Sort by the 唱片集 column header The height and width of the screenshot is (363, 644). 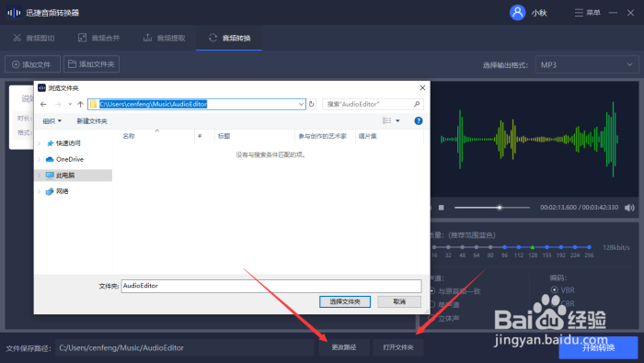tap(368, 136)
